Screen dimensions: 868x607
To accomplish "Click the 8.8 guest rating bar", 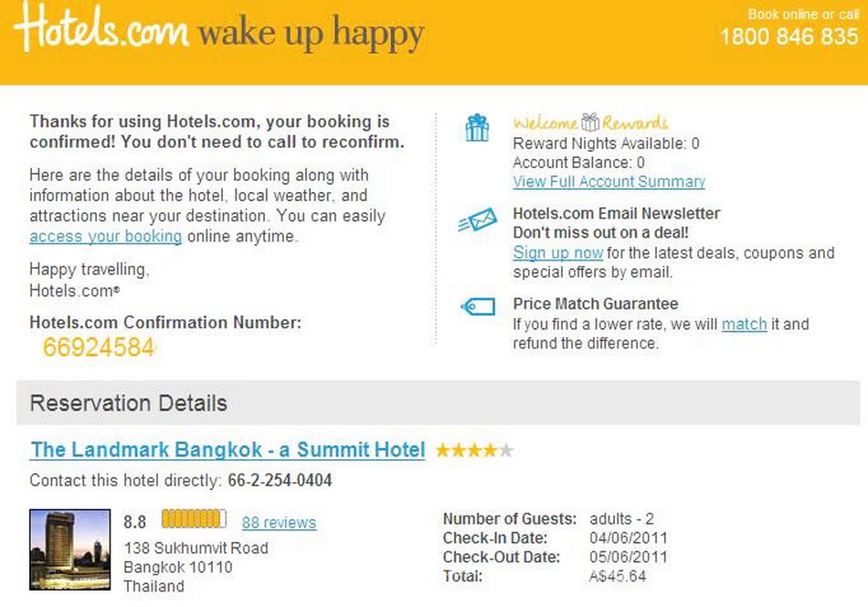I will 195,518.
